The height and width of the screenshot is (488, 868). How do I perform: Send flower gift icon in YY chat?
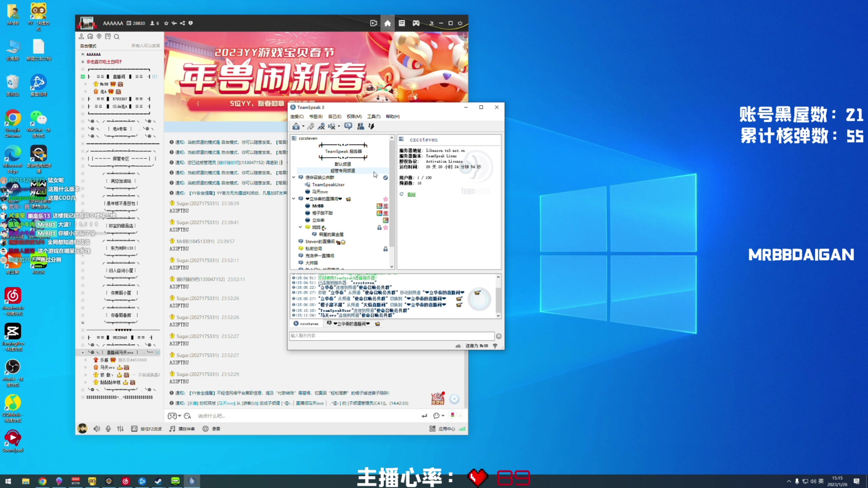[452, 415]
